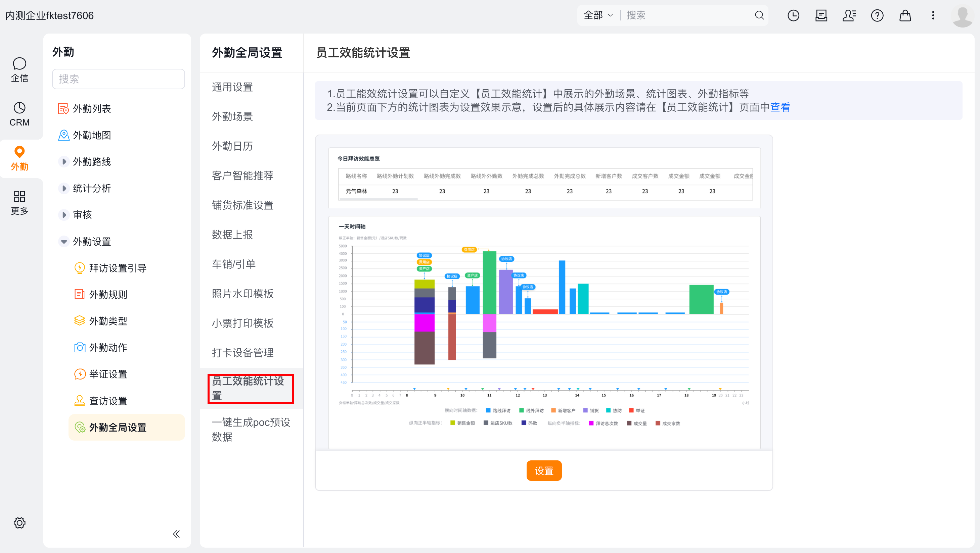Open the inbox tray icon in header
Image resolution: width=980 pixels, height=553 pixels.
(821, 15)
